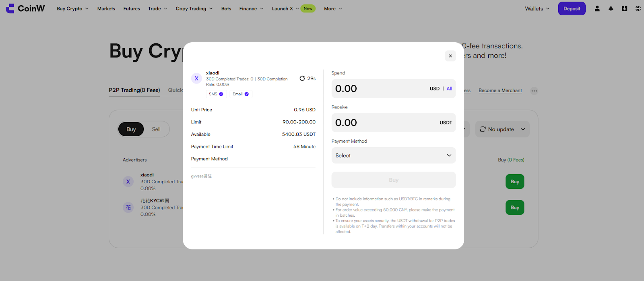The height and width of the screenshot is (281, 644).
Task: Open the Payment Method Select dropdown
Action: tap(394, 156)
